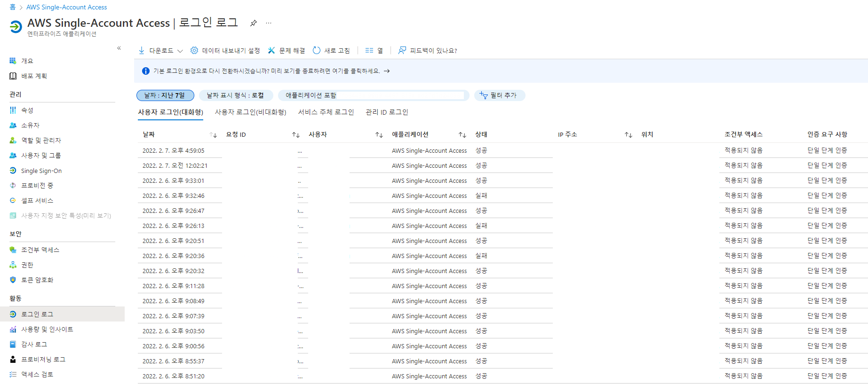Open log row dated 2022. 2. 7. 오후 4:59:05
This screenshot has width=868, height=384.
pyautogui.click(x=503, y=150)
